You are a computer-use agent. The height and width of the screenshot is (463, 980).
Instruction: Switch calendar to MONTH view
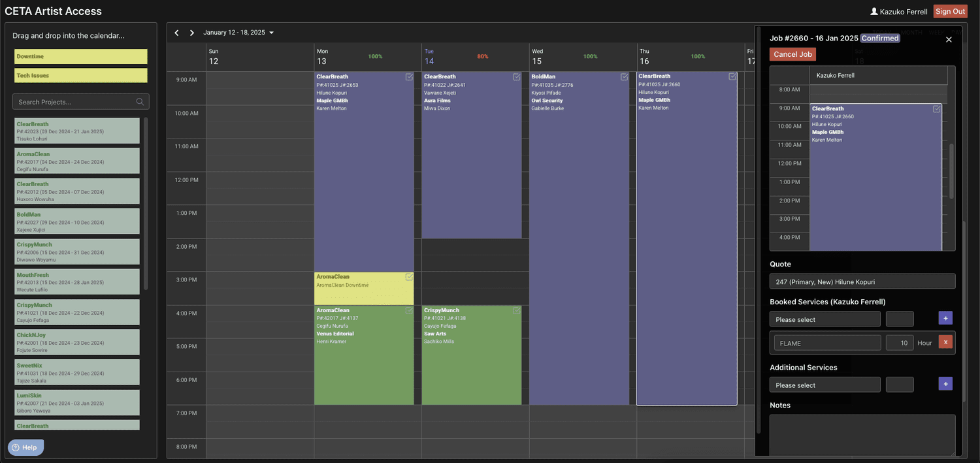point(913,31)
